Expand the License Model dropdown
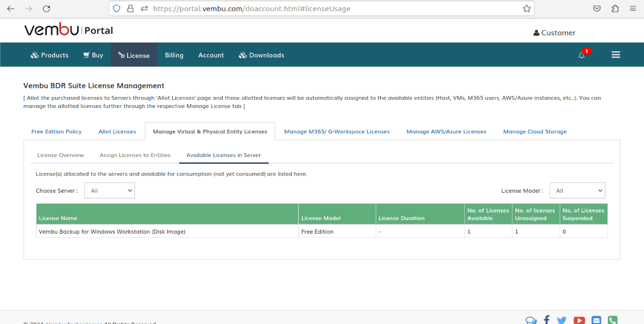The image size is (644, 324). [x=577, y=191]
